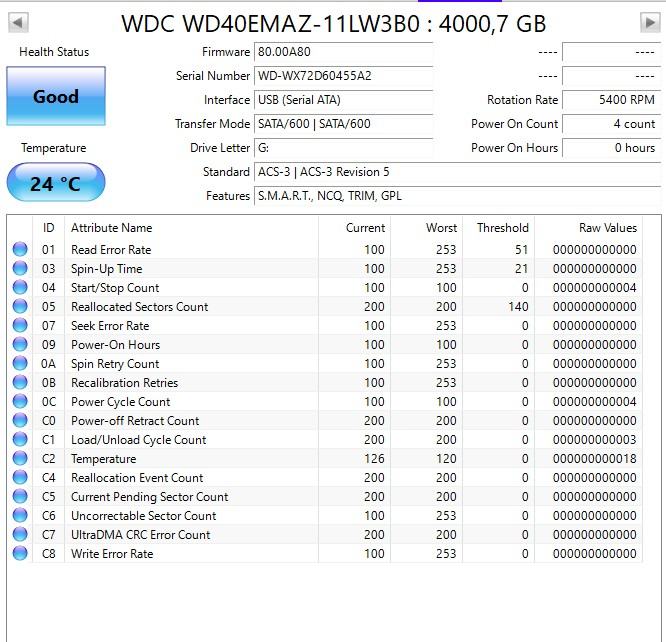Click threshold value 51 of Read Error Rate
The height and width of the screenshot is (642, 666).
pyautogui.click(x=522, y=249)
